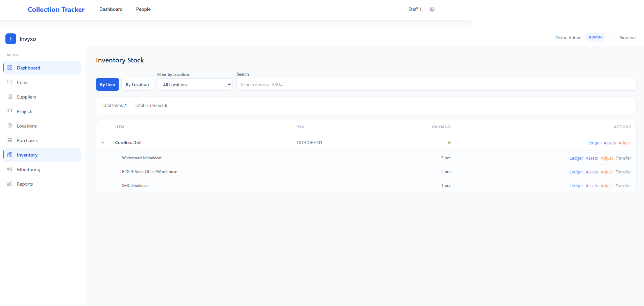Open Purchases page from sidebar
Viewport: 644px width, 306px height.
(42, 140)
